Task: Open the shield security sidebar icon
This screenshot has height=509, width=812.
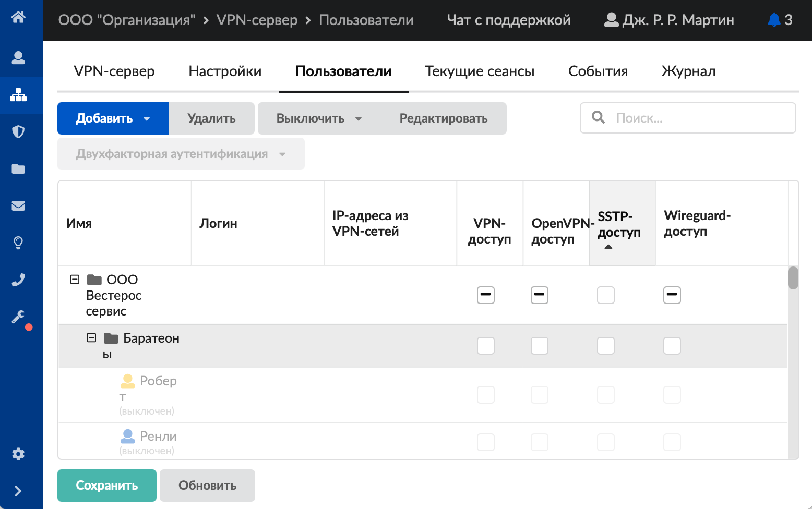Action: (18, 131)
